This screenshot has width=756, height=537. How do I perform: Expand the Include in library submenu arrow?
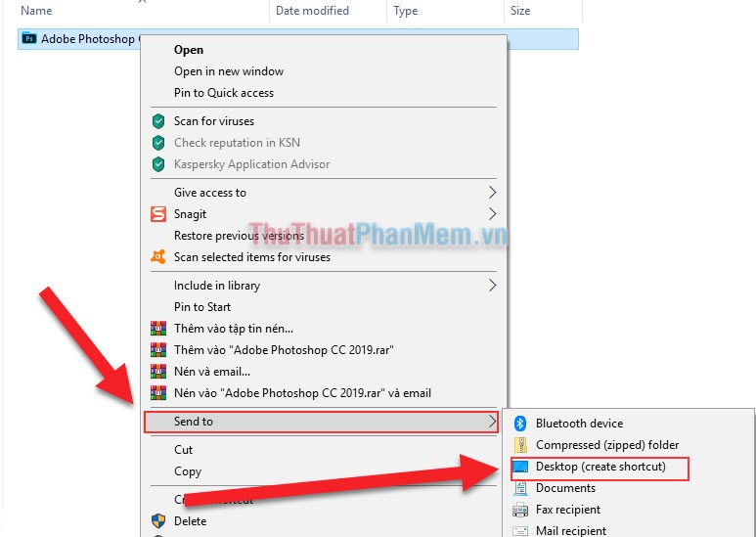pyautogui.click(x=492, y=286)
